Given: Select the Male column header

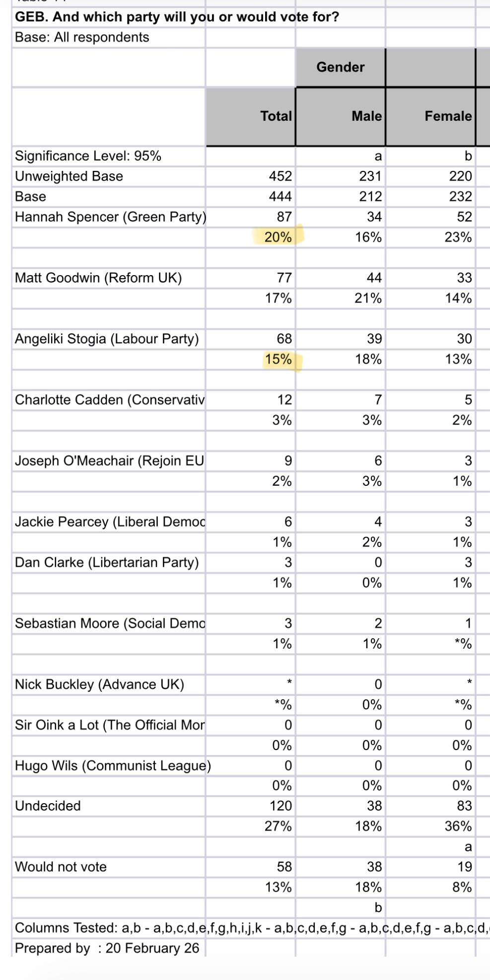Looking at the screenshot, I should tap(366, 116).
